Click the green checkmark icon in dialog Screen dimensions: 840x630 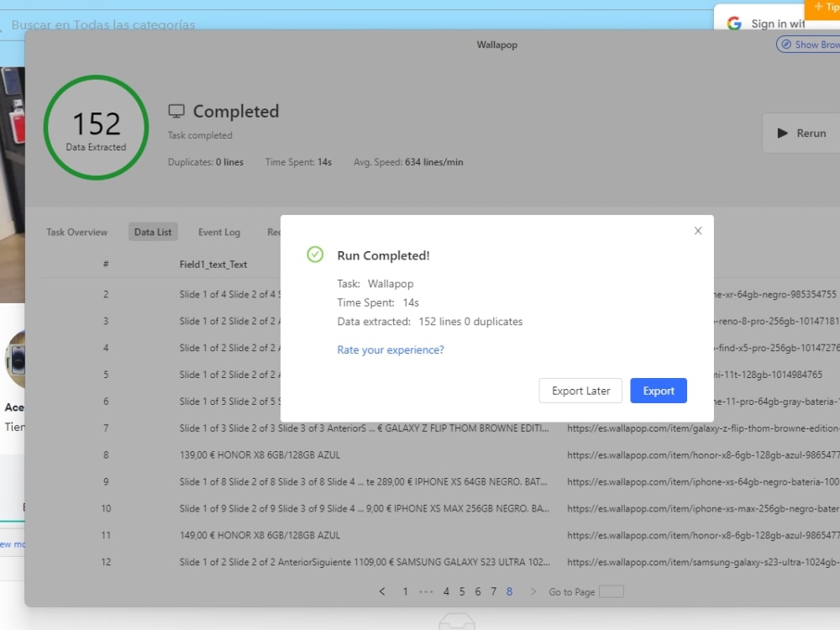coord(315,255)
